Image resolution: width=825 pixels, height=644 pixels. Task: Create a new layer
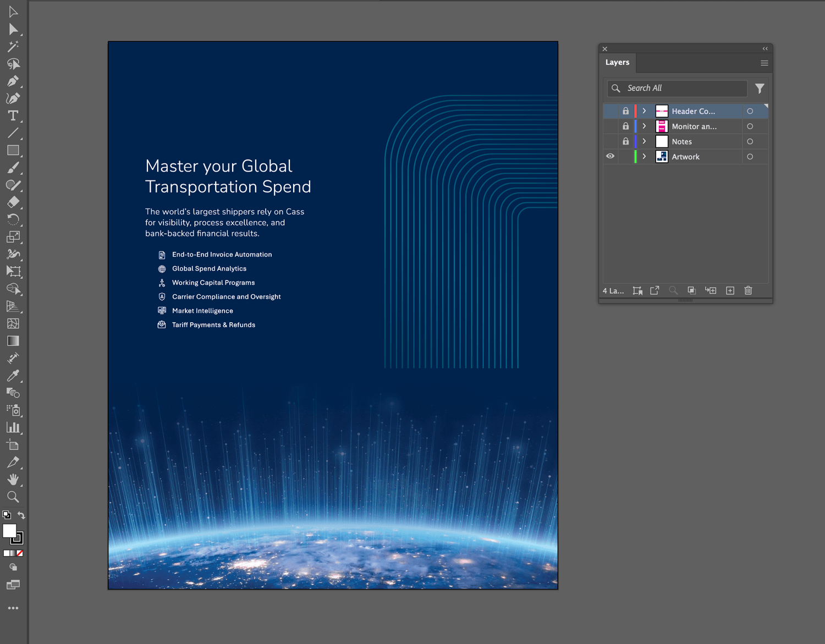(730, 291)
